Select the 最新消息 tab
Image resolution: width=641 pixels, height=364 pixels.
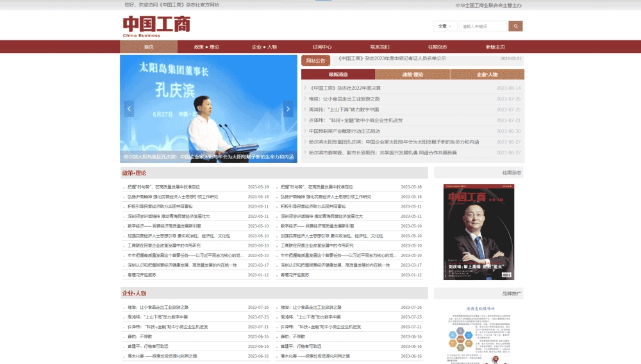[338, 74]
